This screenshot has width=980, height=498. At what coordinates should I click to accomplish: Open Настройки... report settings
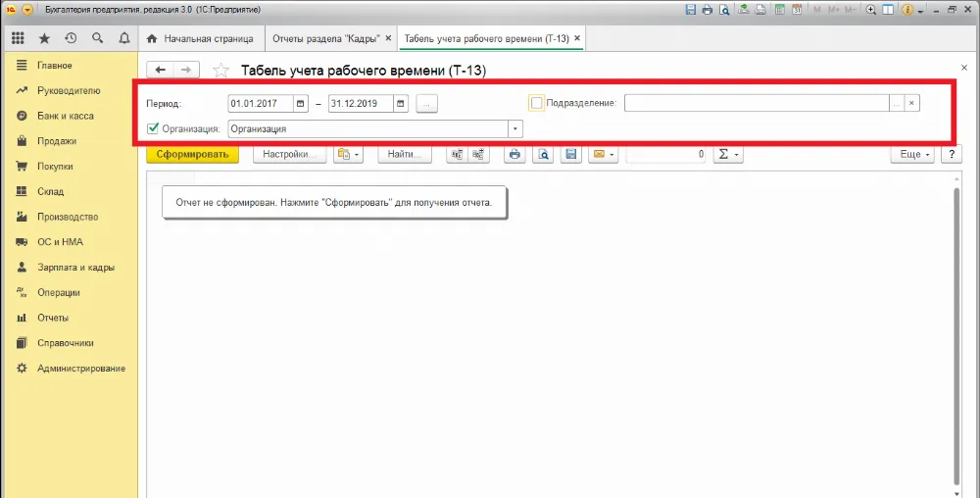(x=289, y=154)
